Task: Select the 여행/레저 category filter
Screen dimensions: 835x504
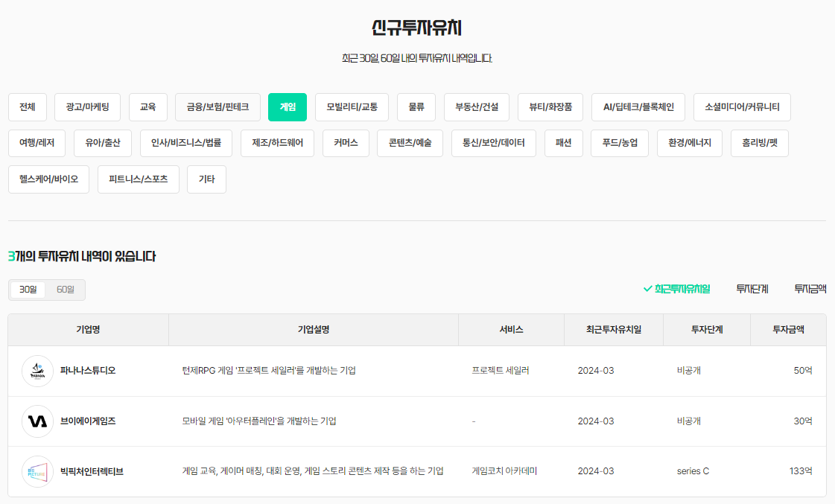Action: click(36, 143)
